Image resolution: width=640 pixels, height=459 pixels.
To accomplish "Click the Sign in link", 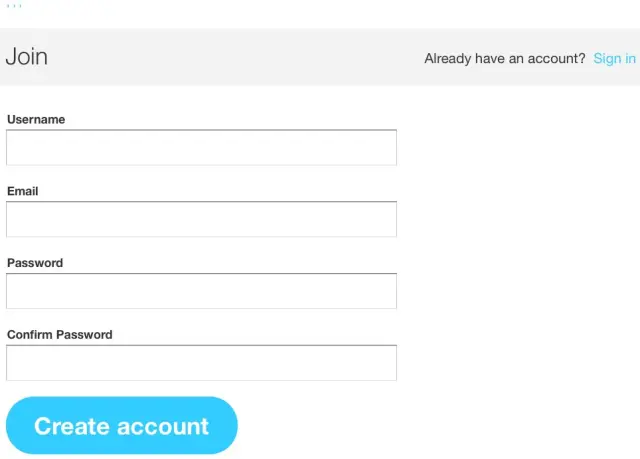I will point(614,58).
